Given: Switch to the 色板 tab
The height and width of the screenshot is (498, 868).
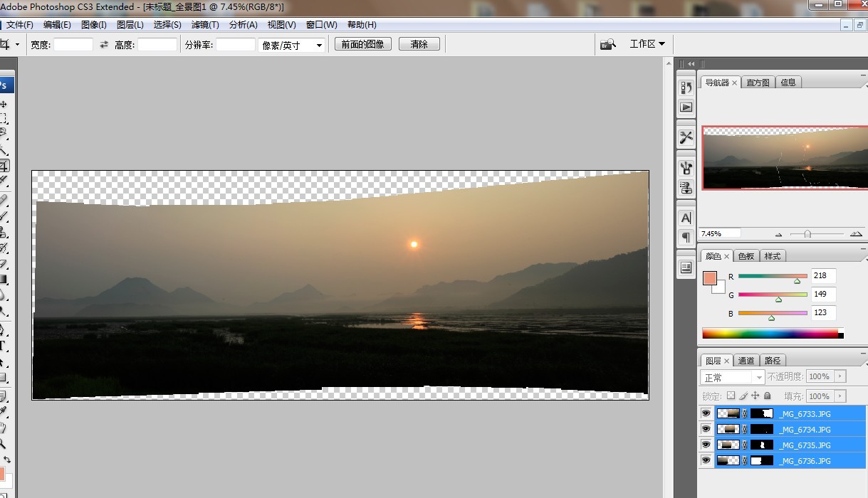Looking at the screenshot, I should tap(746, 256).
